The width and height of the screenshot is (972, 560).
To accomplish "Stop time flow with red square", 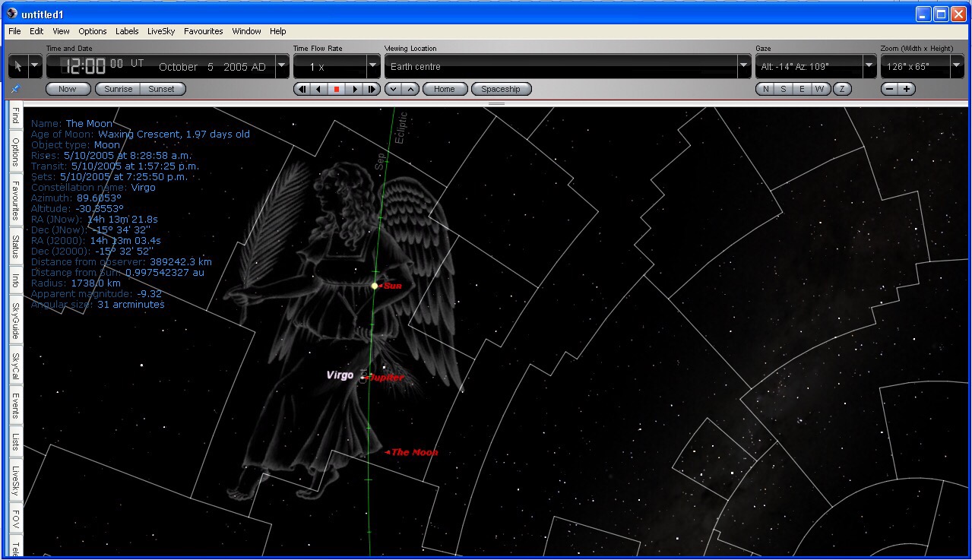I will pyautogui.click(x=337, y=89).
